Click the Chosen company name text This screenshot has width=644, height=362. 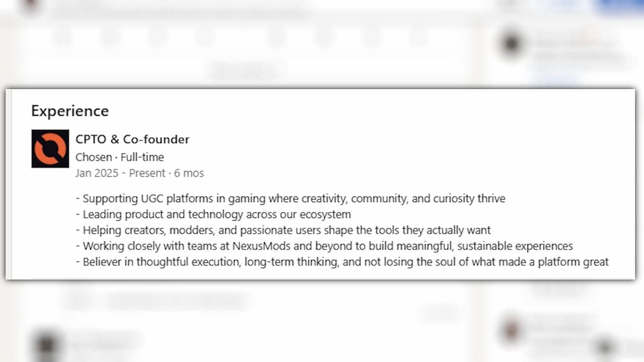tap(93, 157)
